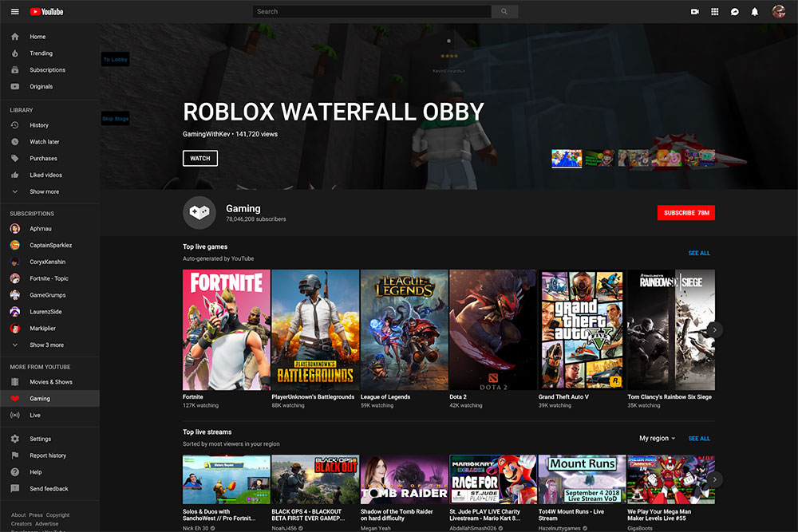Click in the Search input field
The image size is (798, 532).
372,11
